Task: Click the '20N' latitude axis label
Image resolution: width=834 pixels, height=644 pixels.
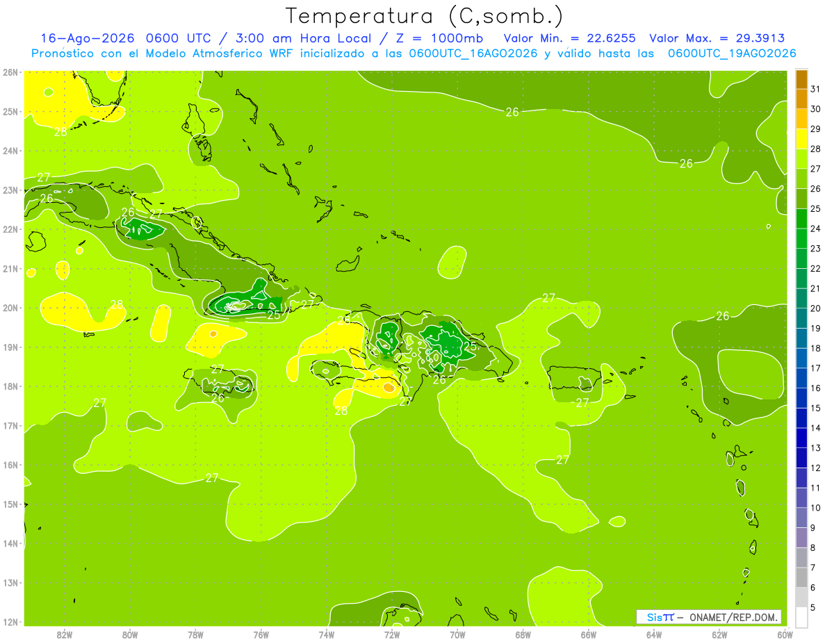Action: pyautogui.click(x=10, y=308)
